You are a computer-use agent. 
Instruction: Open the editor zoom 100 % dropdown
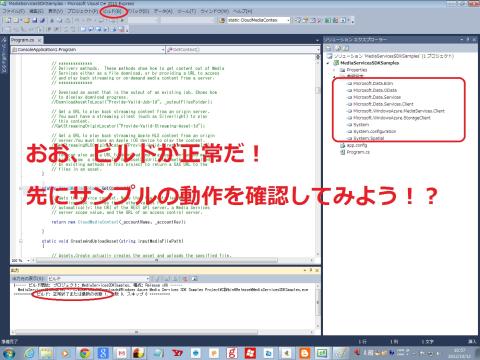(x=21, y=260)
